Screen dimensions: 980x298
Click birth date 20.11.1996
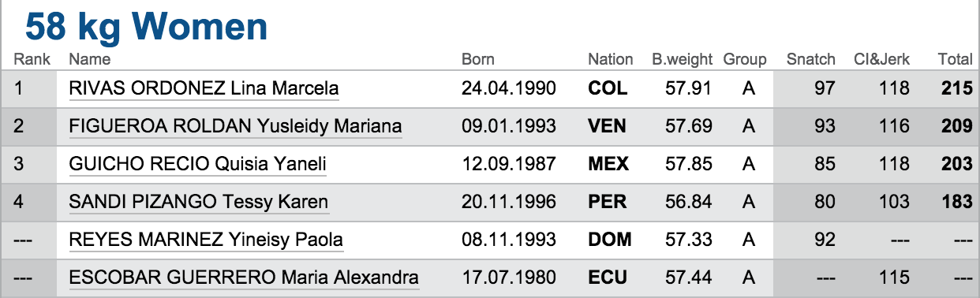pos(509,202)
